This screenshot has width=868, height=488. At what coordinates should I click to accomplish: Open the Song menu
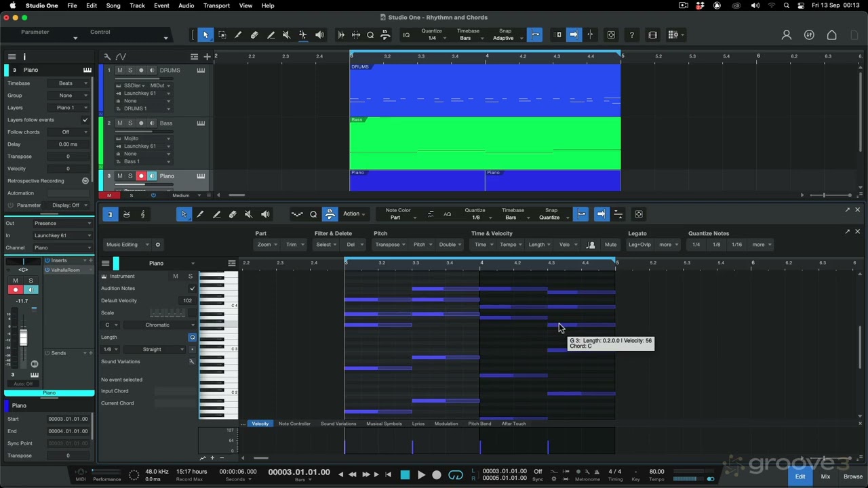click(113, 5)
